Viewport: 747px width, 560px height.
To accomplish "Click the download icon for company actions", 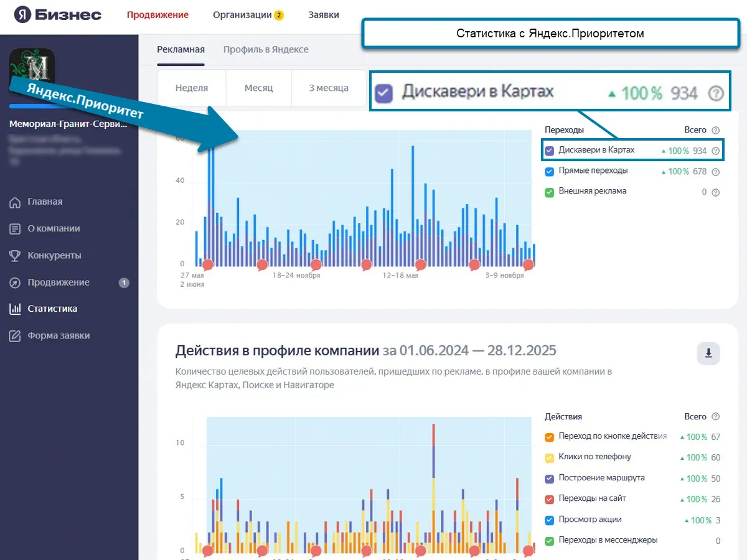I will [708, 353].
